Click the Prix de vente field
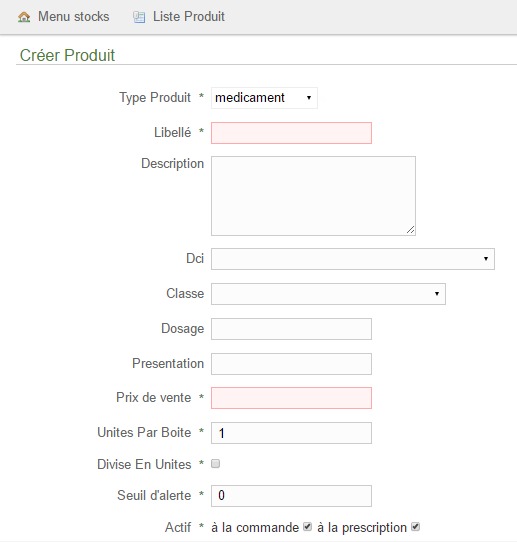 pyautogui.click(x=291, y=398)
